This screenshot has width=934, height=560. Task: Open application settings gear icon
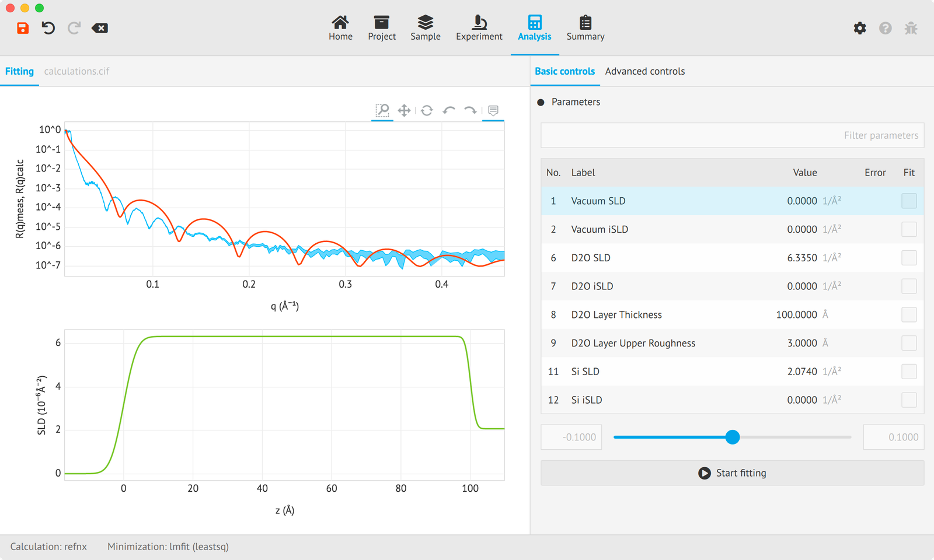[x=859, y=28]
